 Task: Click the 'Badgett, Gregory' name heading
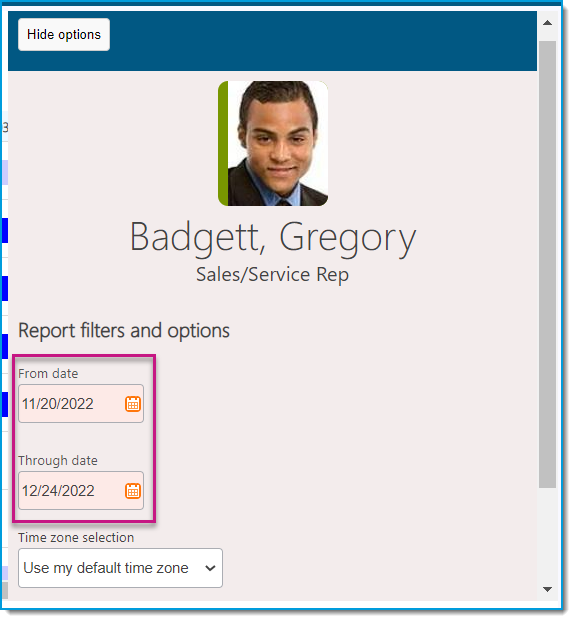pos(273,237)
